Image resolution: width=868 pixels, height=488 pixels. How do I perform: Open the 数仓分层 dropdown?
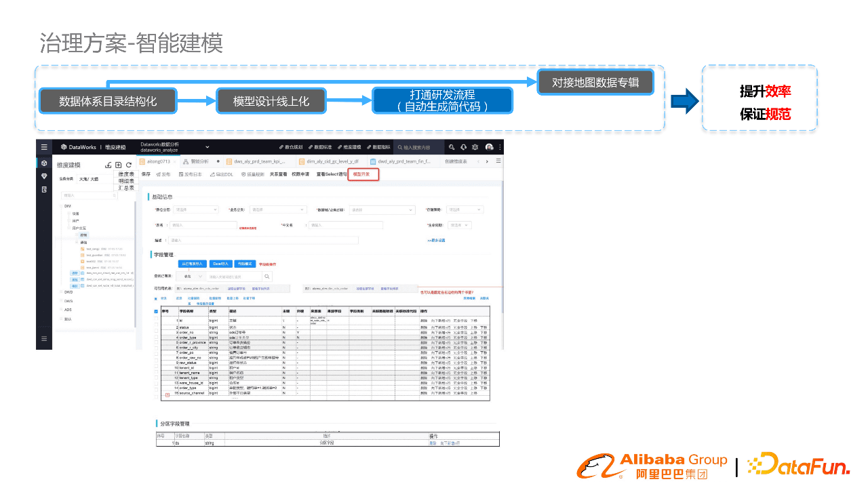point(196,209)
